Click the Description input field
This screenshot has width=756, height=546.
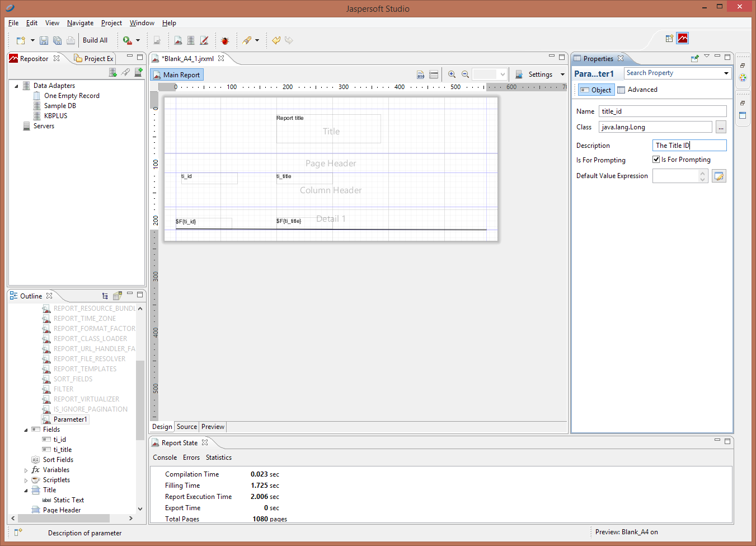click(x=689, y=146)
